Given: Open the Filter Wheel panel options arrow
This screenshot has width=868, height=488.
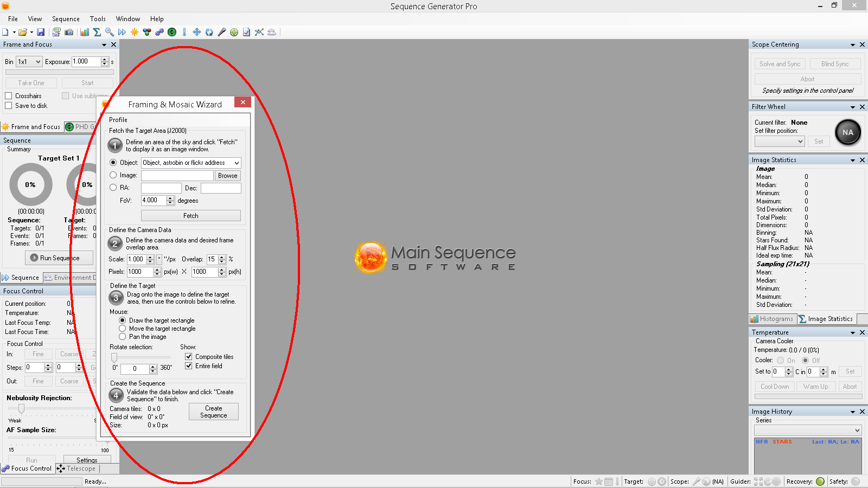Looking at the screenshot, I should pos(853,107).
